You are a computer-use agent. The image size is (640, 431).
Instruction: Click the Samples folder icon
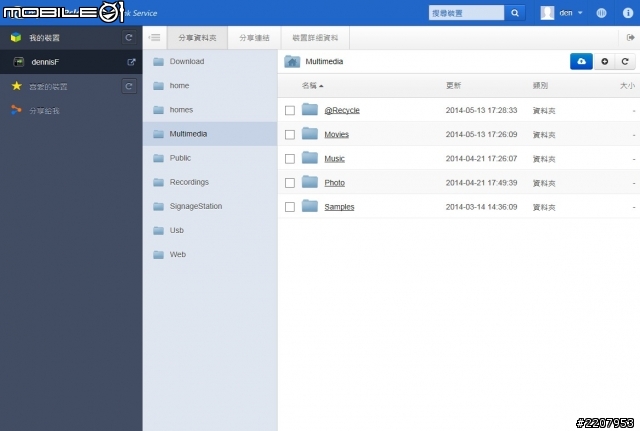310,206
